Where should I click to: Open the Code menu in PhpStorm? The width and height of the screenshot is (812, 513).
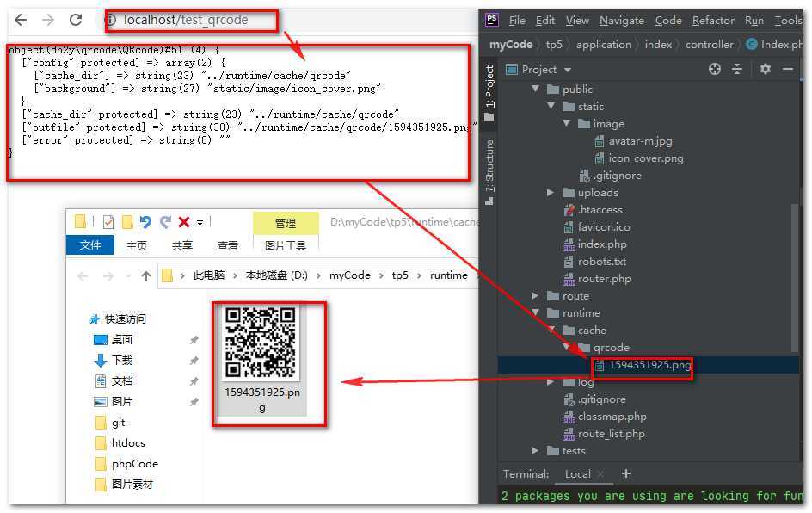668,20
